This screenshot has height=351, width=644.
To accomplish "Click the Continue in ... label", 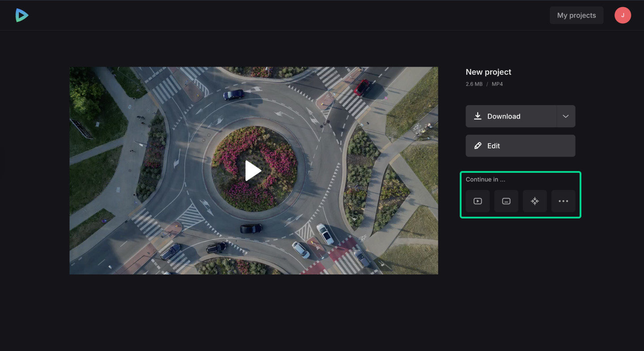I will pos(485,180).
